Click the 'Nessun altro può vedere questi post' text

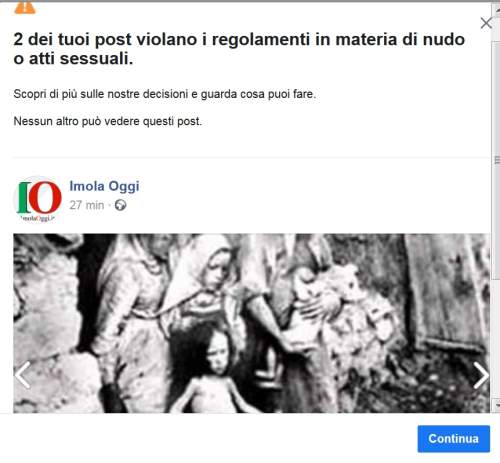pos(108,121)
